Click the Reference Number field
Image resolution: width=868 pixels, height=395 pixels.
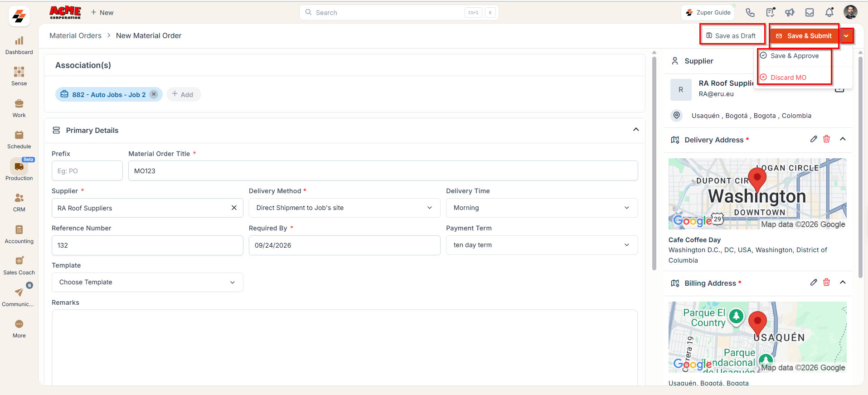click(147, 245)
